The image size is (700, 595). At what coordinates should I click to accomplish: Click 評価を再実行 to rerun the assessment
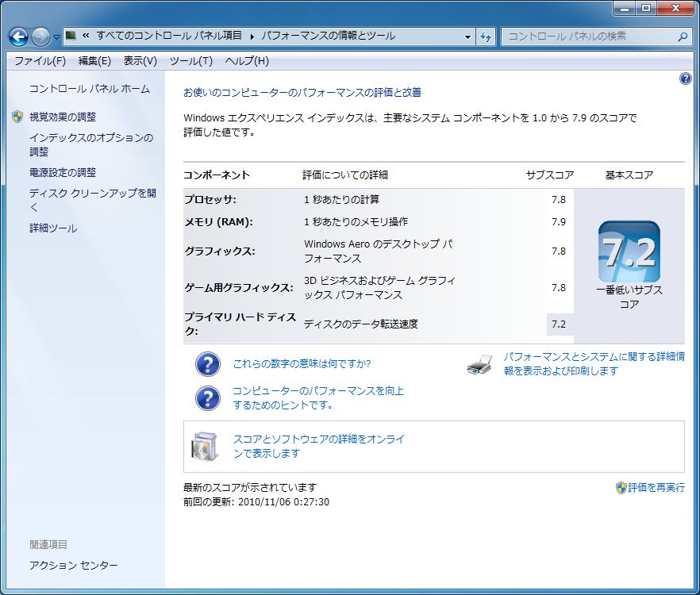pos(656,487)
